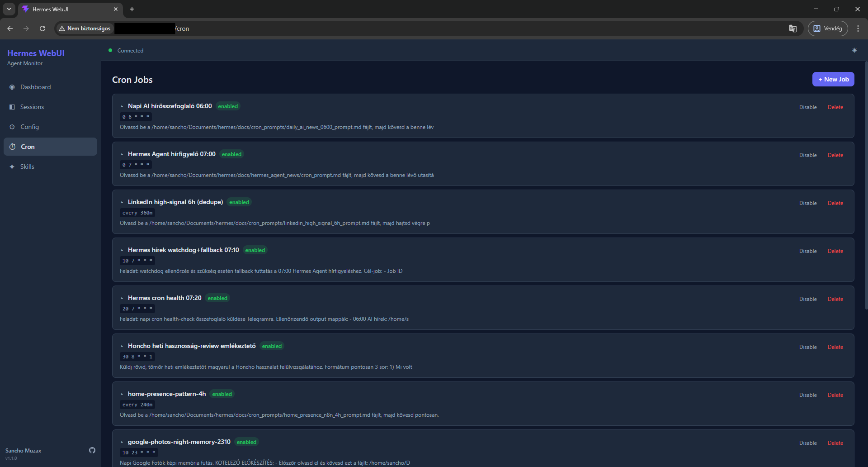The width and height of the screenshot is (868, 467).
Task: Close the Hermes WebUI browser tab
Action: point(116,9)
